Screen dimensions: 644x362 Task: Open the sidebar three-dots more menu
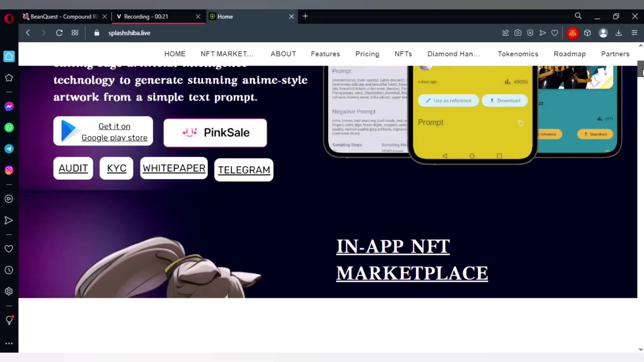[x=9, y=343]
